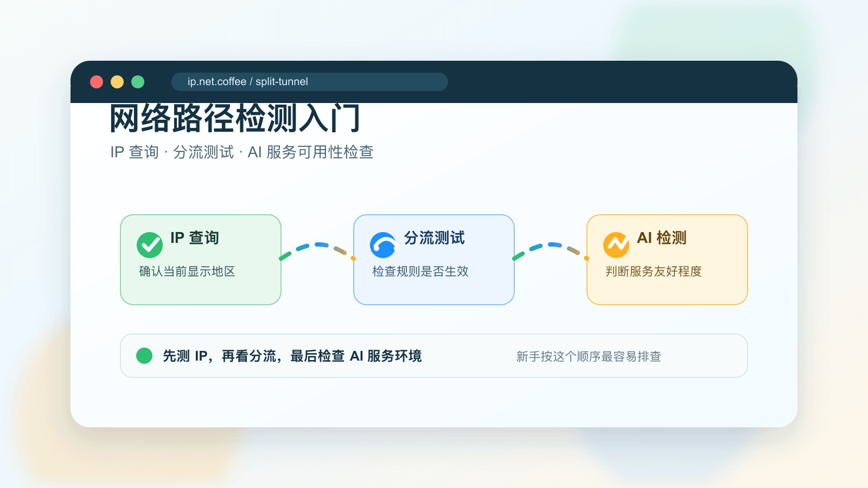Click the green checkmark icon on IP 查询 card
Viewport: 868px width, 488px height.
click(x=150, y=245)
